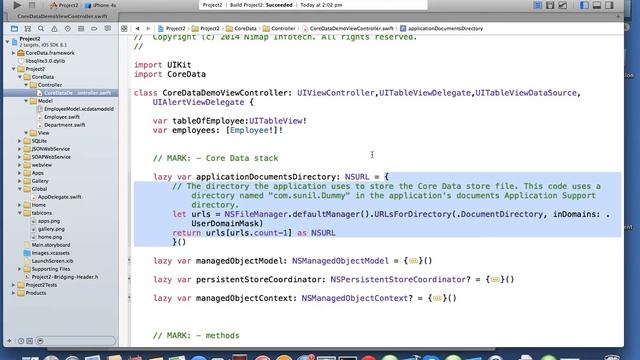640x360 pixels.
Task: Toggle the Utilities panel visibility
Action: tap(609, 5)
